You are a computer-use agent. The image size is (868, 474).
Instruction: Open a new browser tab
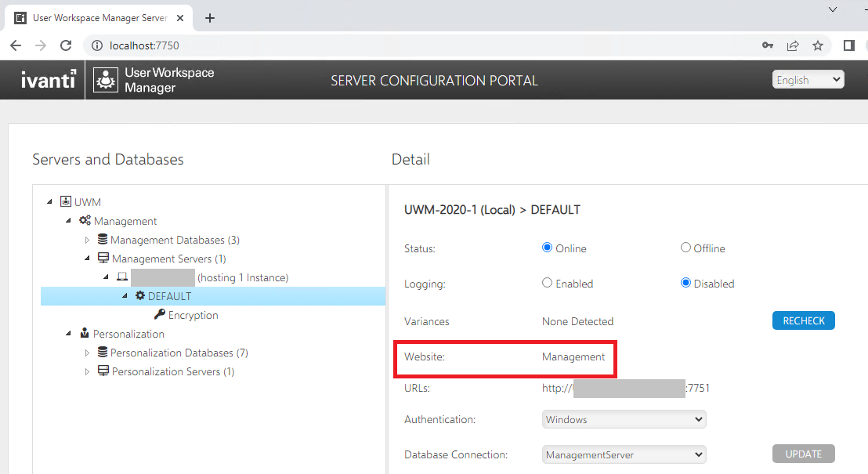pos(210,17)
